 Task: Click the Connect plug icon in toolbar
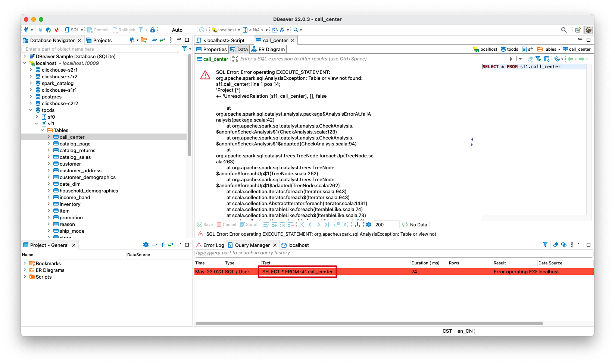40,30
